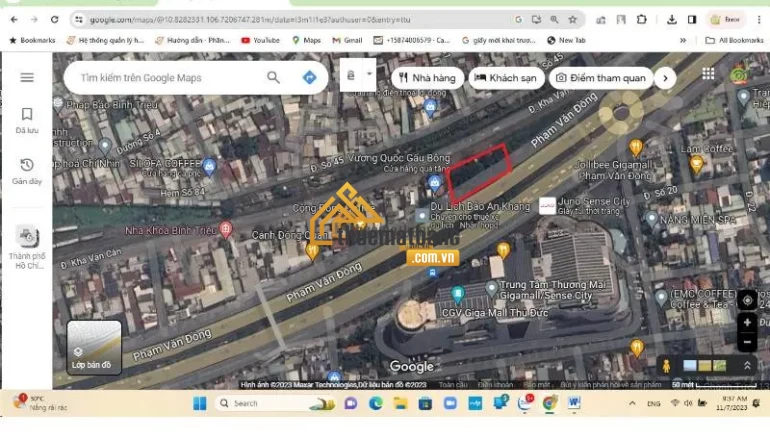Open the Google Maps hamburger menu
This screenshot has width=770, height=448.
(x=27, y=78)
